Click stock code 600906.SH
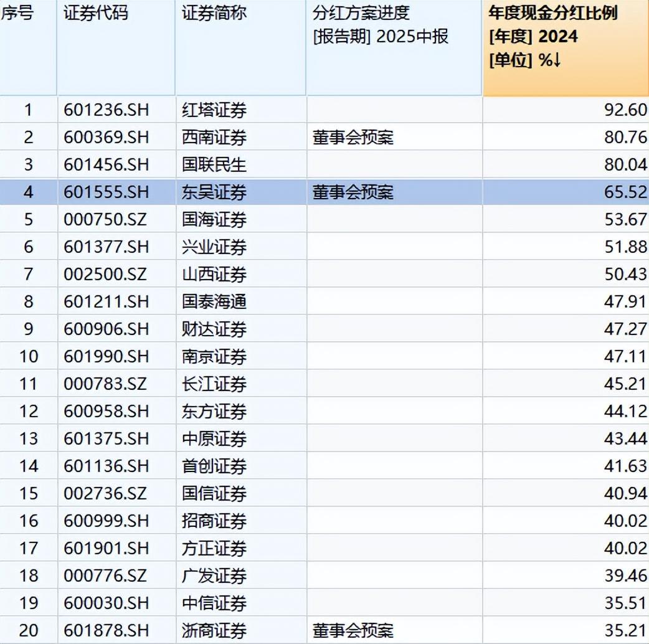This screenshot has width=649, height=644. point(107,329)
